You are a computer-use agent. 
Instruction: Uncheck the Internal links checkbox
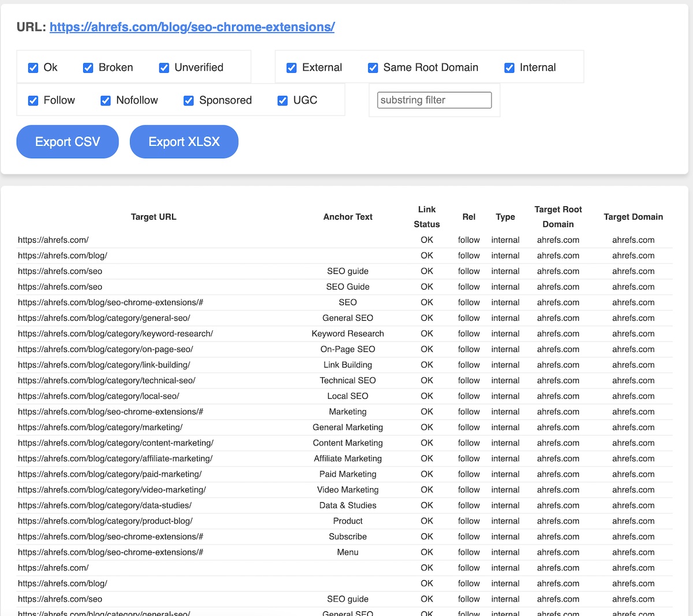(x=509, y=68)
